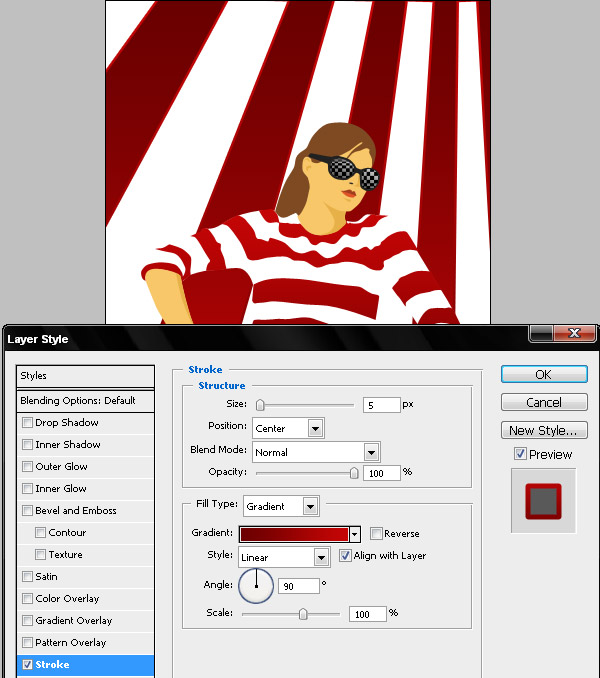Image resolution: width=600 pixels, height=678 pixels.
Task: Click the Size value field
Action: coord(382,405)
